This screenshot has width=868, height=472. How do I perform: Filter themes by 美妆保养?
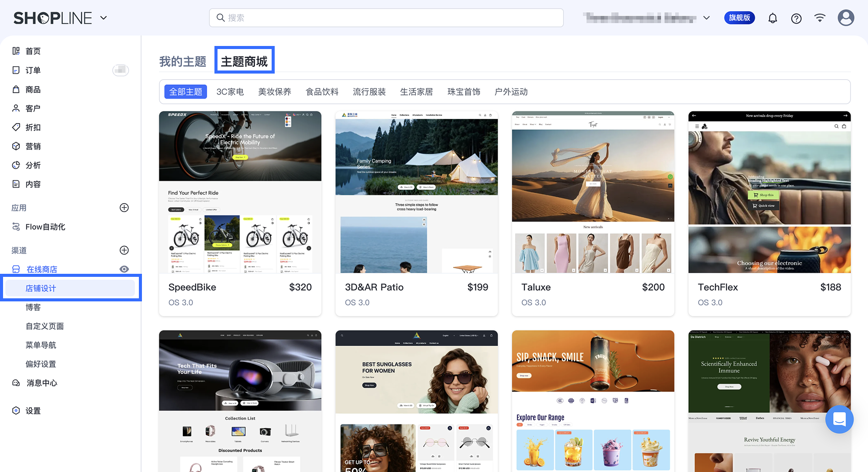(x=275, y=92)
